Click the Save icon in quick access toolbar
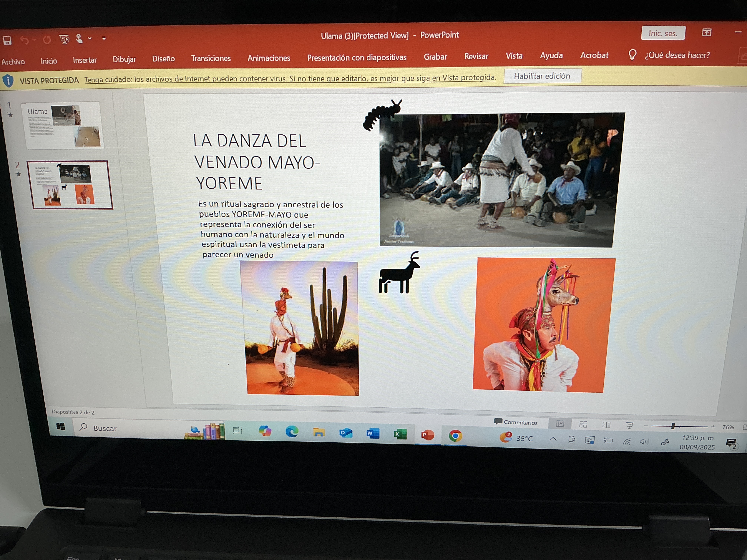This screenshot has height=560, width=747. 7,41
